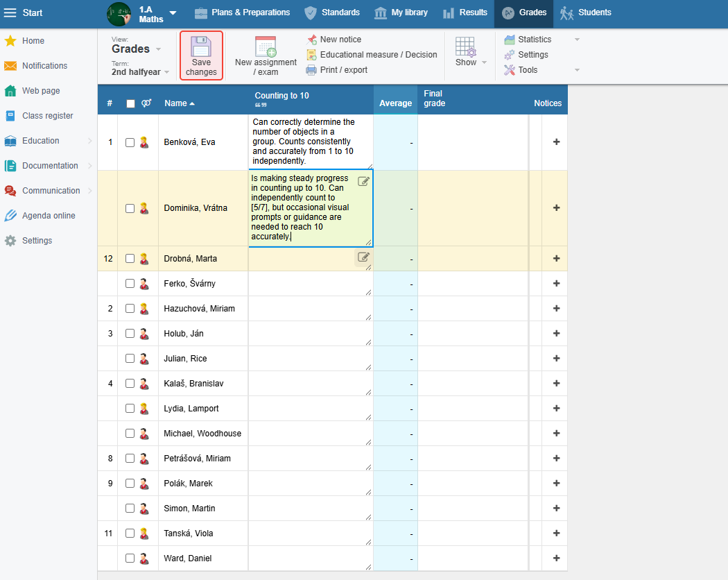Image resolution: width=728 pixels, height=580 pixels.
Task: Click the Tools wrench icon
Action: [x=510, y=70]
